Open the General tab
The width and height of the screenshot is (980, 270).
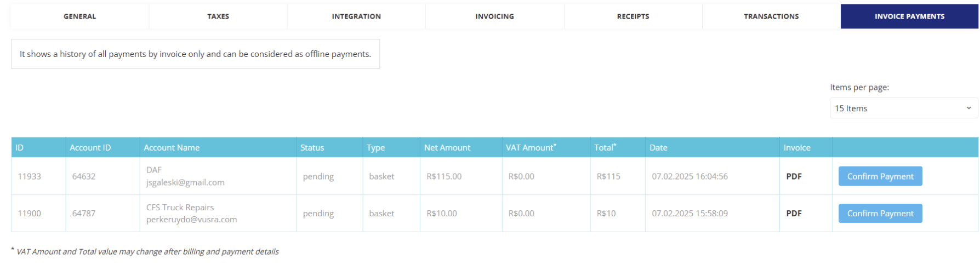(x=80, y=16)
